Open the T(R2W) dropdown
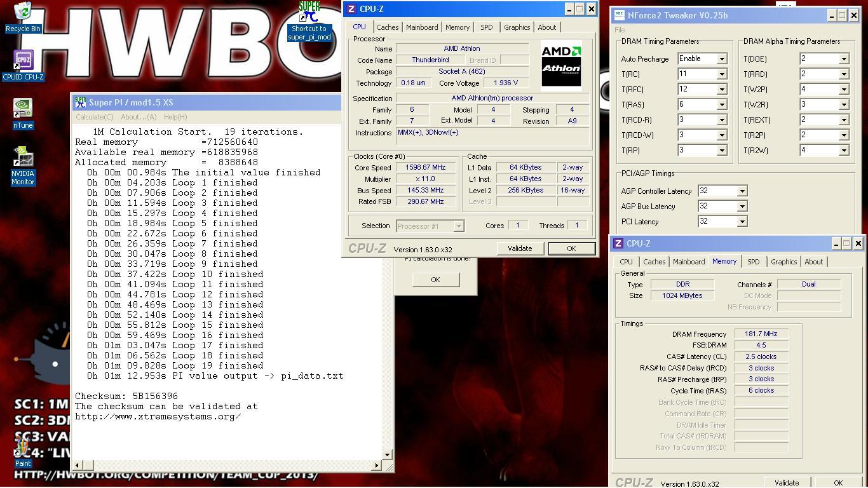The width and height of the screenshot is (868, 488). [844, 151]
